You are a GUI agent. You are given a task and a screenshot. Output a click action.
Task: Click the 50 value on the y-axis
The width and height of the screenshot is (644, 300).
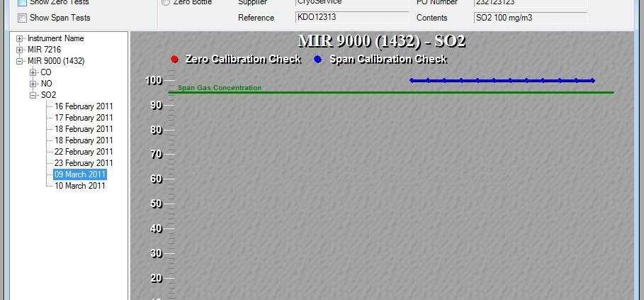(x=156, y=204)
